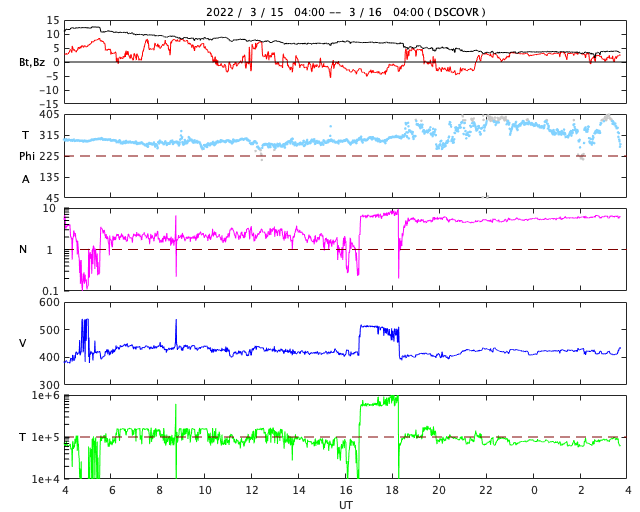Click the final 4 ending the UT axis
Viewport: 640px width, 512px height.
(628, 490)
